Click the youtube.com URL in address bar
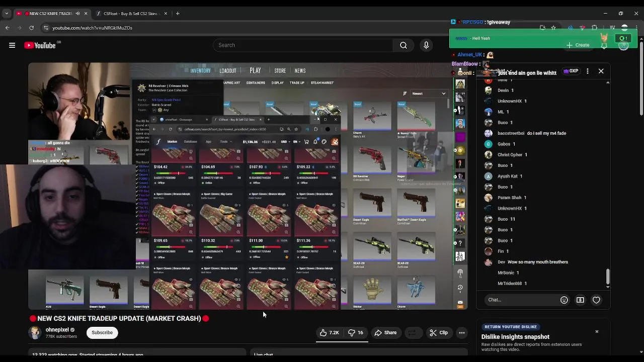Image resolution: width=644 pixels, height=362 pixels. tap(92, 28)
